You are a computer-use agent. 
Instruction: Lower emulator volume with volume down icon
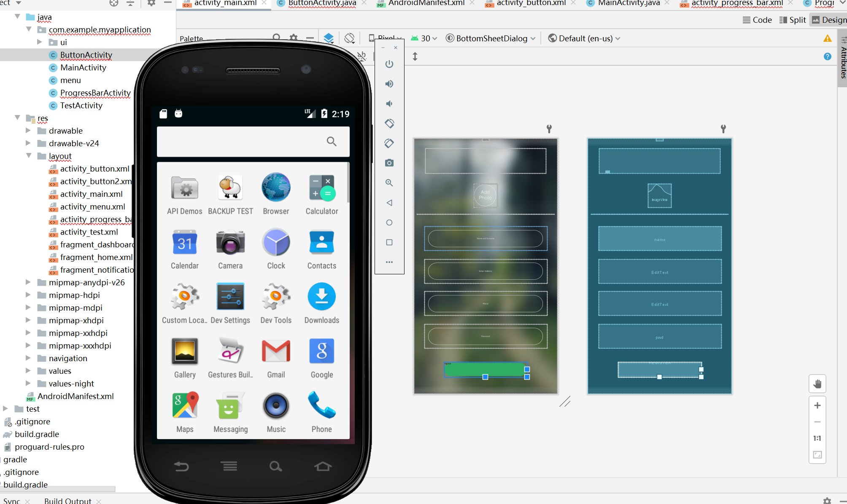click(389, 104)
